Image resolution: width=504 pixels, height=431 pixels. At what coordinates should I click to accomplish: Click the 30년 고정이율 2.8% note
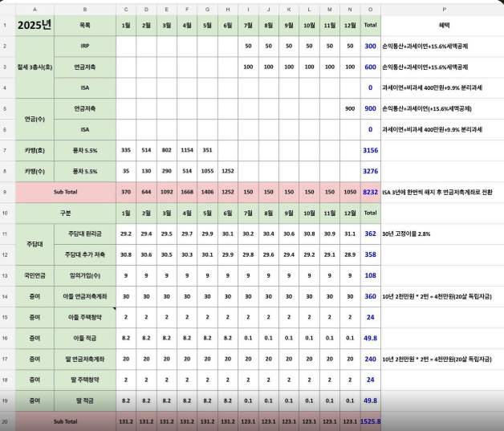(x=406, y=234)
